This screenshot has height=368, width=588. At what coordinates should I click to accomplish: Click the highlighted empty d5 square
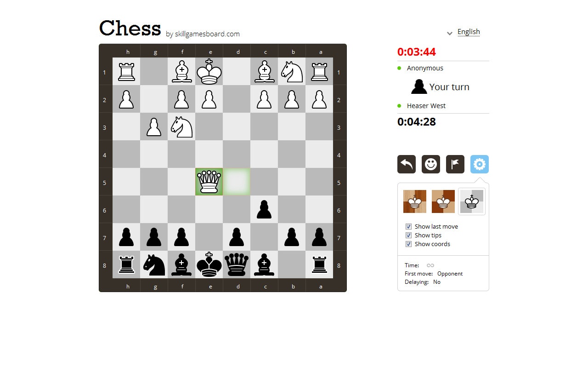pyautogui.click(x=237, y=182)
